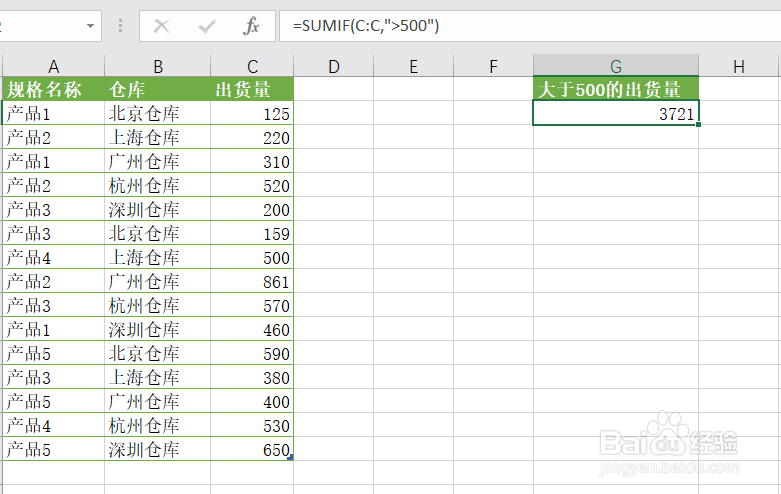Click 广州仓库 in the 310 row
The height and width of the screenshot is (494, 781).
[144, 161]
